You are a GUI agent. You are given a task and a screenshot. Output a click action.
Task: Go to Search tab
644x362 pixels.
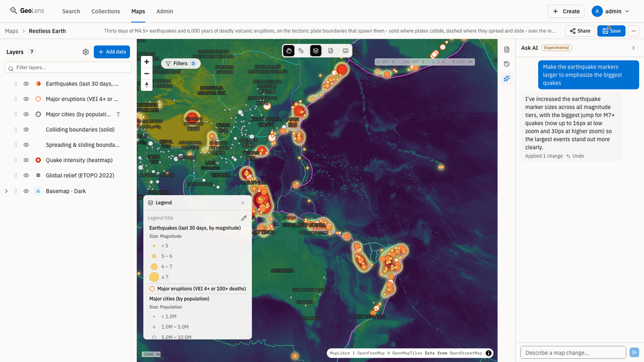71,11
